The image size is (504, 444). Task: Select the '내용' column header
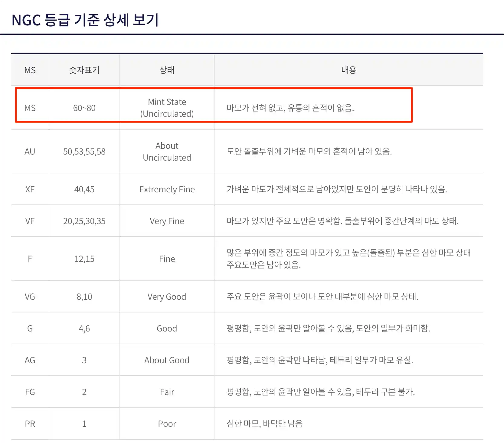point(349,70)
